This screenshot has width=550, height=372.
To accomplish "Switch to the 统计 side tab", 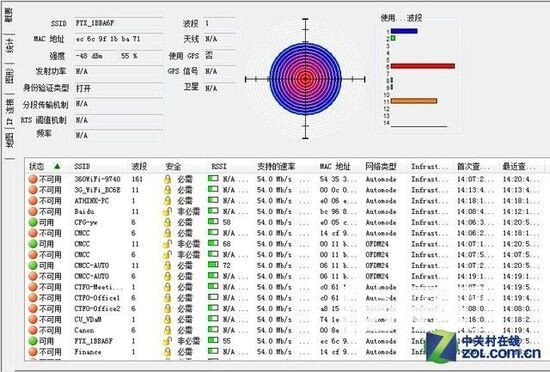I will tap(10, 46).
